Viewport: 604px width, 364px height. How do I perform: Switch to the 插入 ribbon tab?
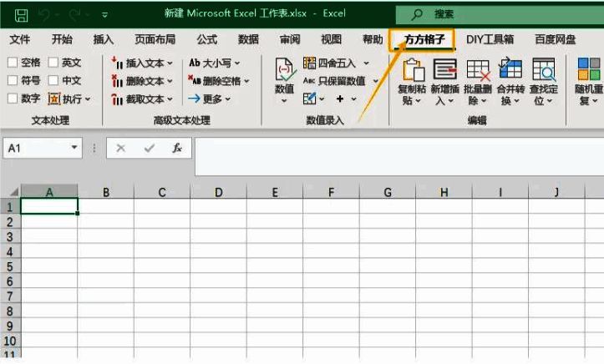pos(104,39)
